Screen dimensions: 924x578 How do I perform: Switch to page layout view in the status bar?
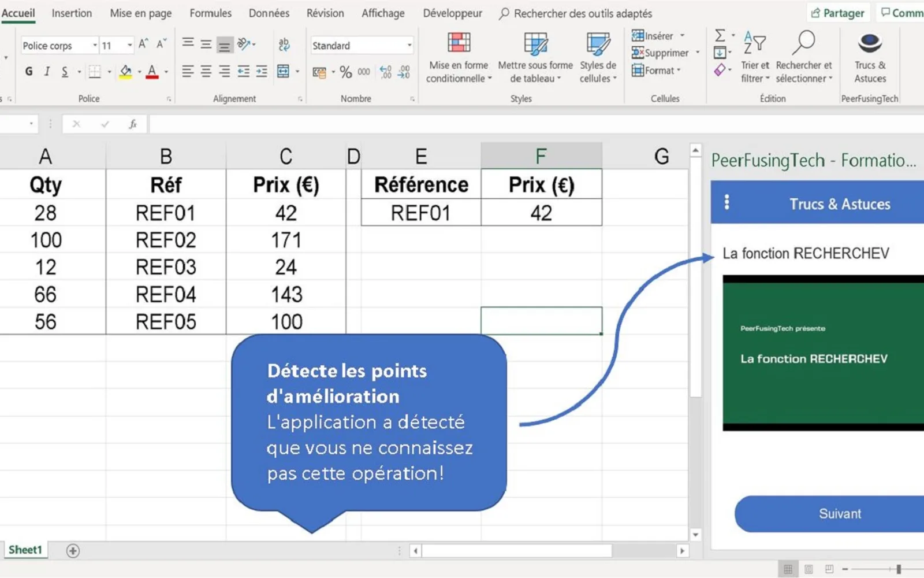808,569
